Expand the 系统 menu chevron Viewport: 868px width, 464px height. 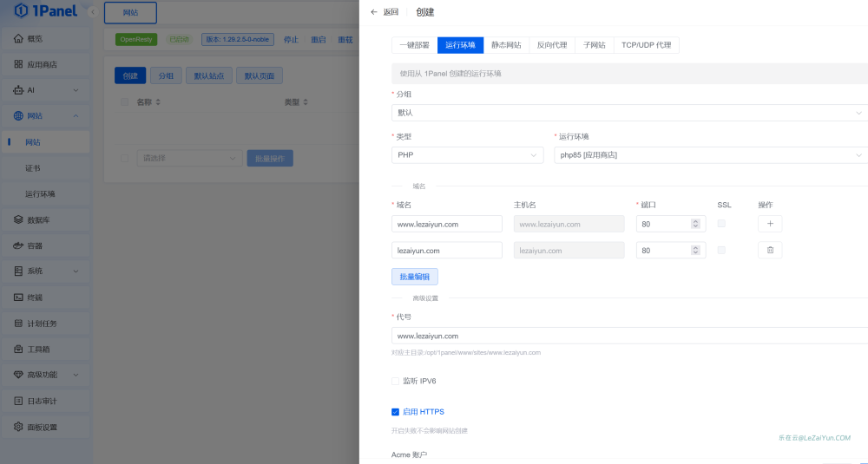pos(76,271)
